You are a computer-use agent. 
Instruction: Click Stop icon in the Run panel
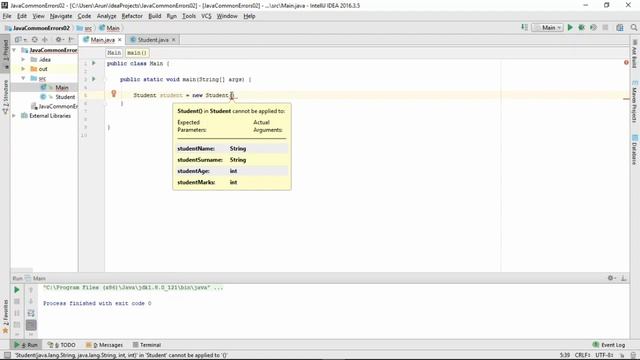[x=17, y=301]
